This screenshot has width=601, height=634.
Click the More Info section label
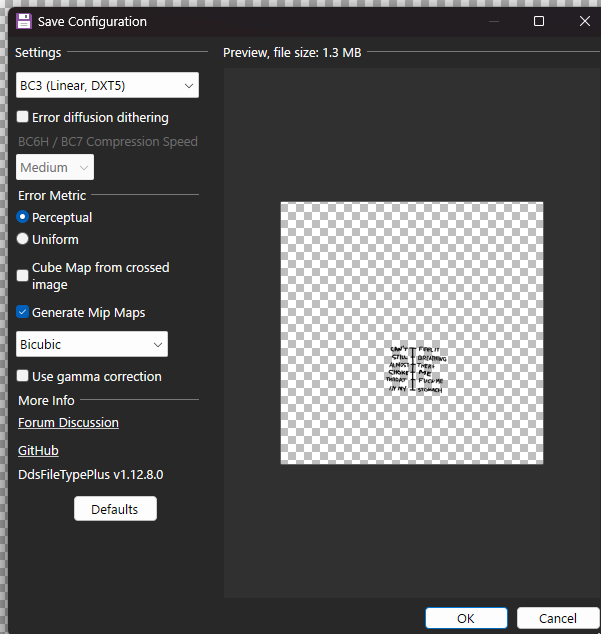point(47,400)
